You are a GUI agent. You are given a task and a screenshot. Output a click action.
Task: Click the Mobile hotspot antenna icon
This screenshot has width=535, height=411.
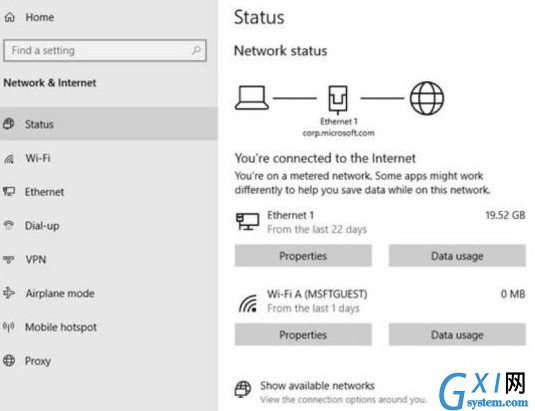pyautogui.click(x=9, y=326)
